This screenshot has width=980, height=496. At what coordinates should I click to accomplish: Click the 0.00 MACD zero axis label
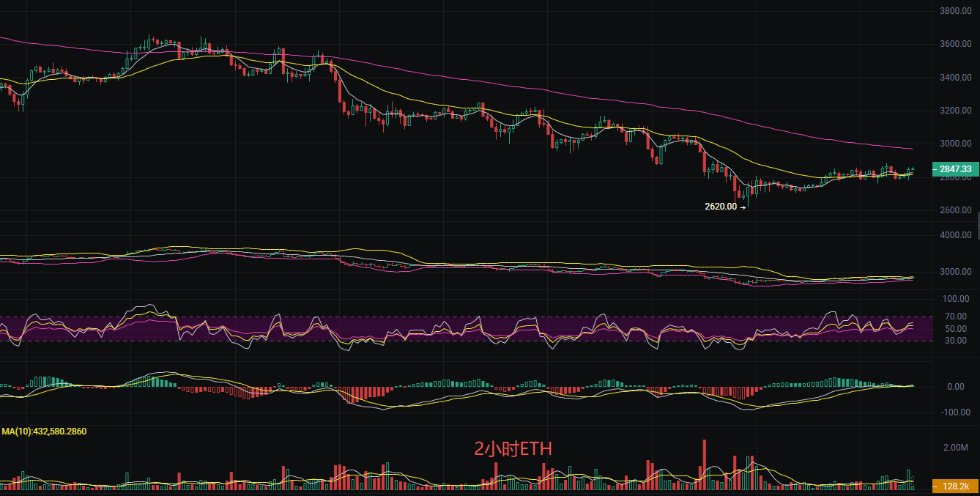(x=956, y=387)
